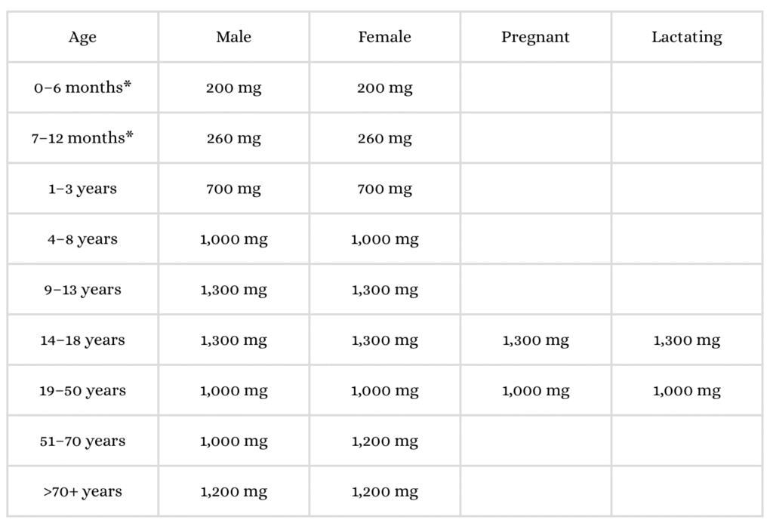Viewport: 773px width, 532px height.
Task: Click the 19–50 years row label
Action: click(x=82, y=391)
